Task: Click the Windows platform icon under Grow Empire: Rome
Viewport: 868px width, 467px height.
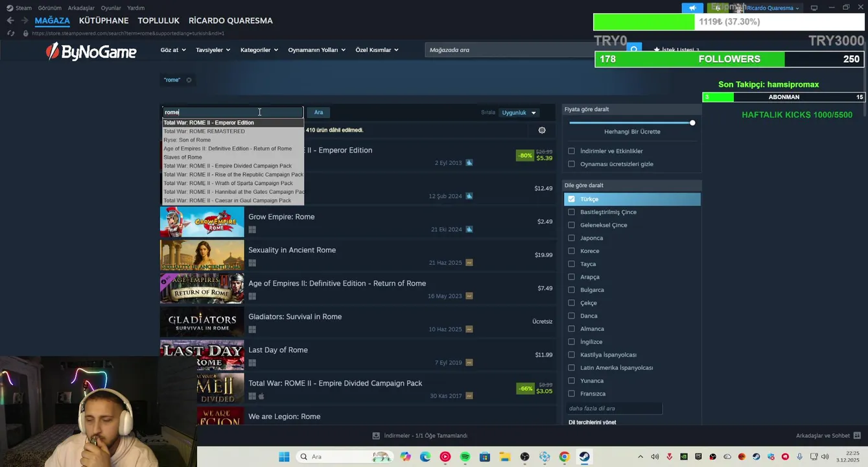Action: (252, 230)
